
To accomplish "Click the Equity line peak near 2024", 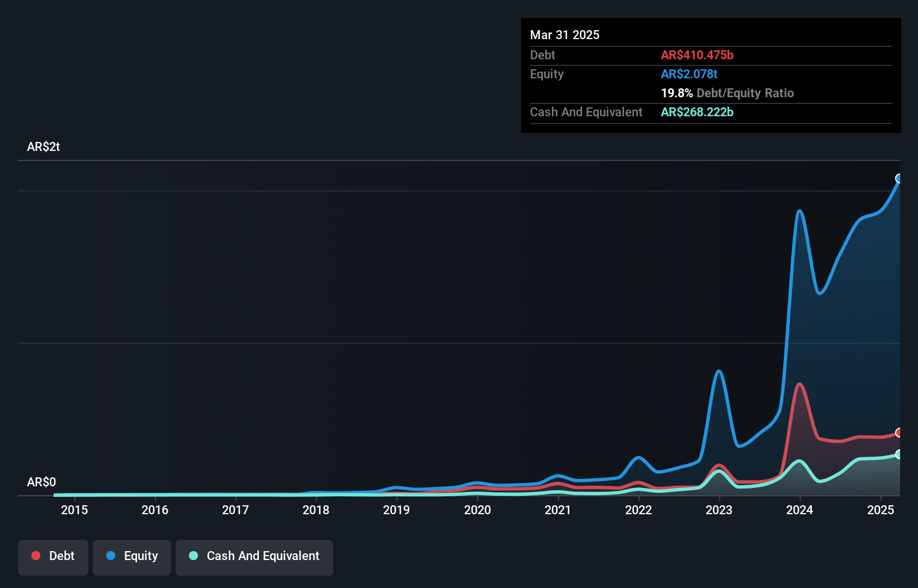I will coord(799,211).
